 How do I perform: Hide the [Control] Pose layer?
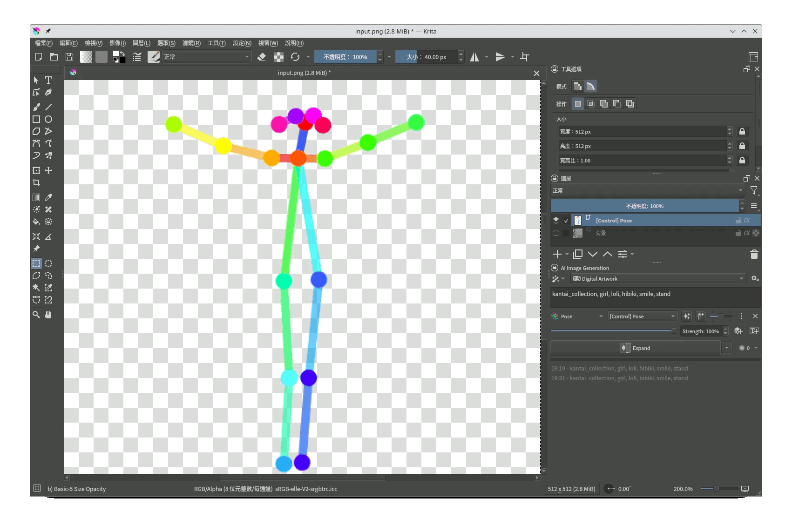click(556, 220)
